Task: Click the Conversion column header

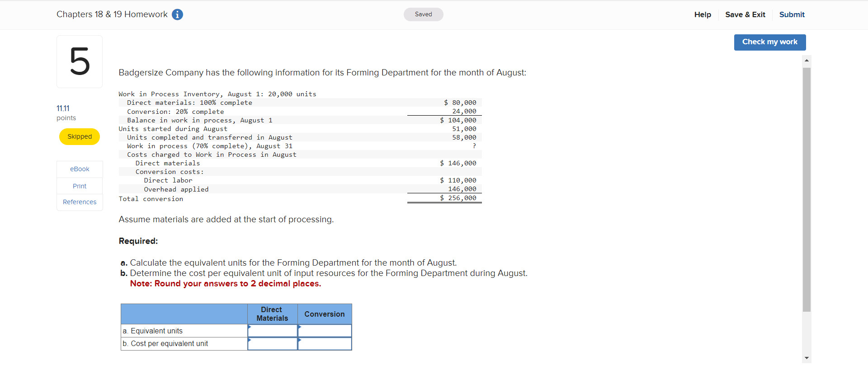Action: (325, 314)
